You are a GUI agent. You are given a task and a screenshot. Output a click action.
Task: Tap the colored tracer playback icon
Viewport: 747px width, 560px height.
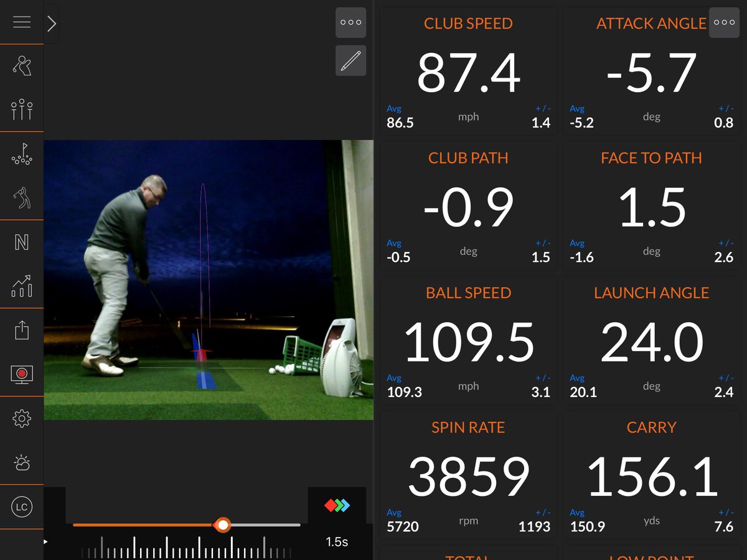[x=337, y=506]
